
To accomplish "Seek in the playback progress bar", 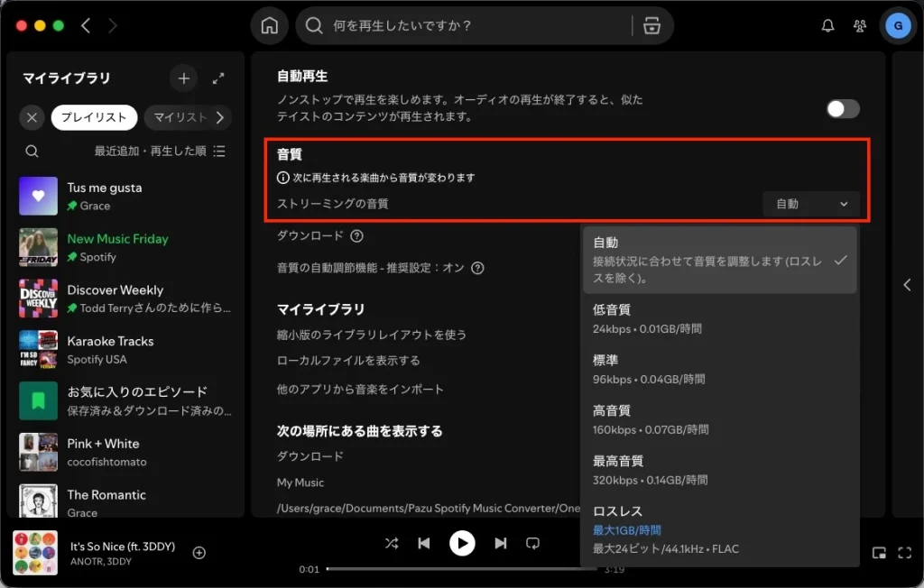I will coord(461,569).
